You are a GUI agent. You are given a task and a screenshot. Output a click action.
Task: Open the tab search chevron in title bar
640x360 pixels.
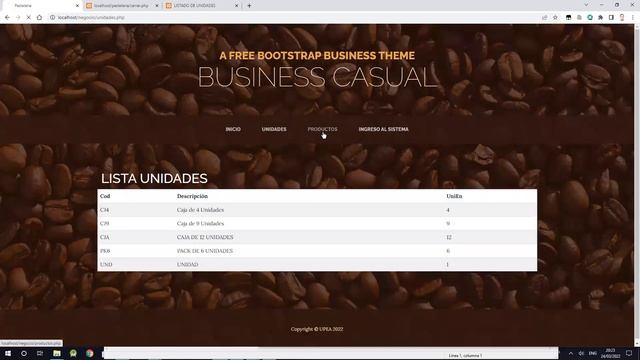[586, 5]
